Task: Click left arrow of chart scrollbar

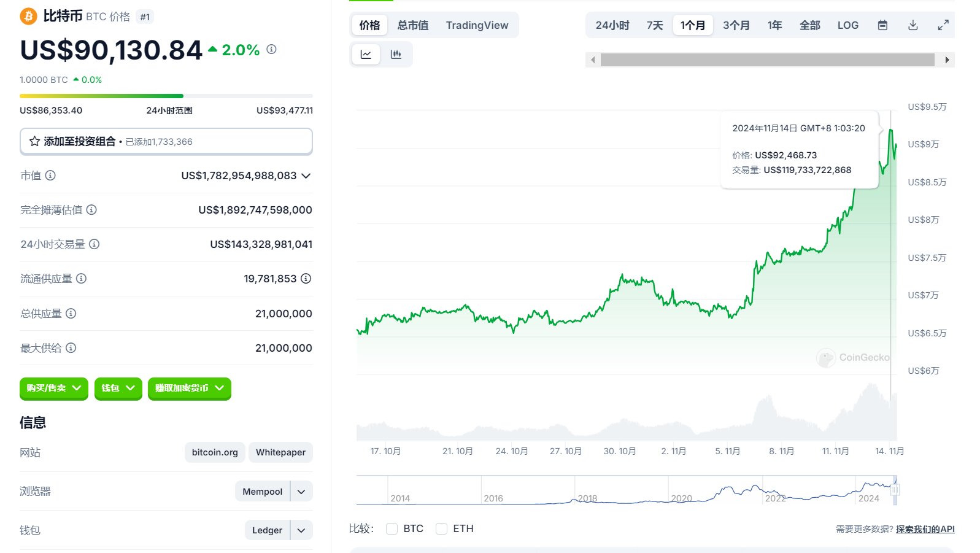Action: click(x=593, y=60)
